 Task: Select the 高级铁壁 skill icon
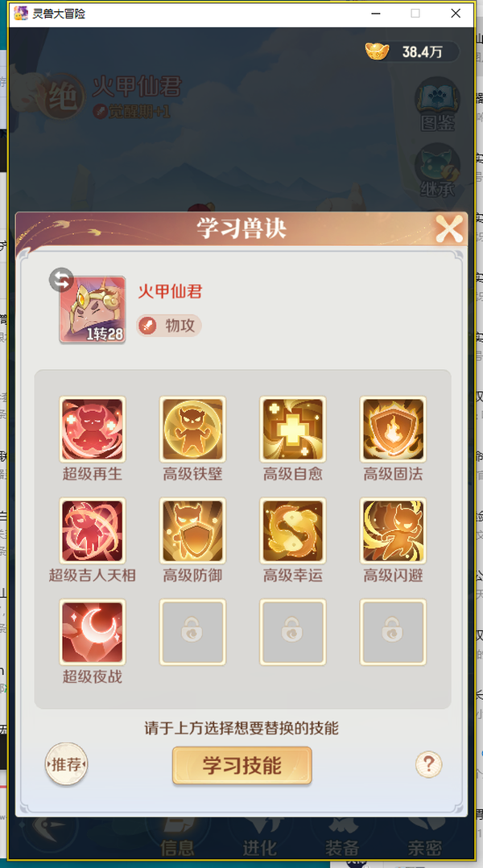click(x=192, y=430)
